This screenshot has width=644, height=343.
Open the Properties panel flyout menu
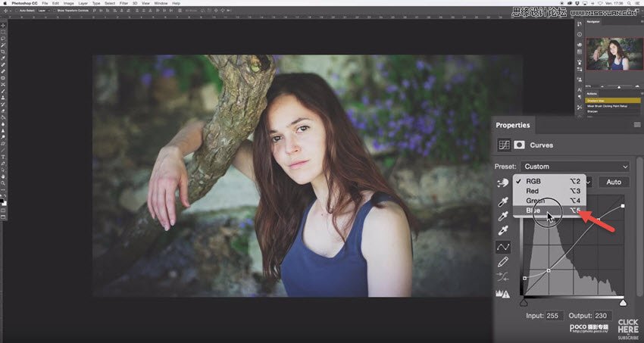(x=637, y=125)
